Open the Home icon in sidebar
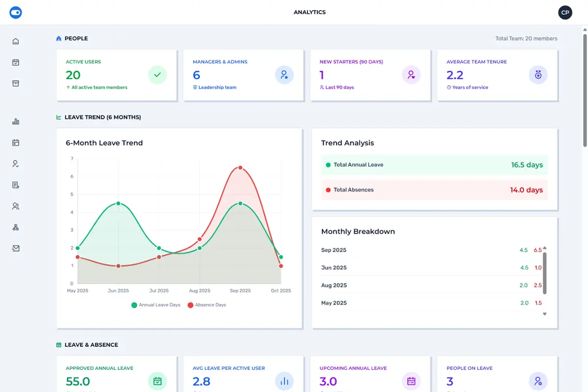This screenshot has width=588, height=392. click(x=16, y=41)
